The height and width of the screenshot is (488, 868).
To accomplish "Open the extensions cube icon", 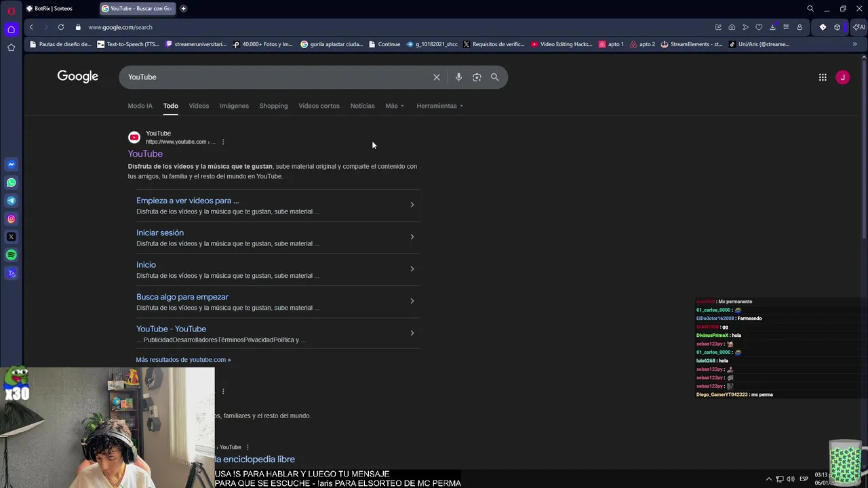I will [x=837, y=27].
